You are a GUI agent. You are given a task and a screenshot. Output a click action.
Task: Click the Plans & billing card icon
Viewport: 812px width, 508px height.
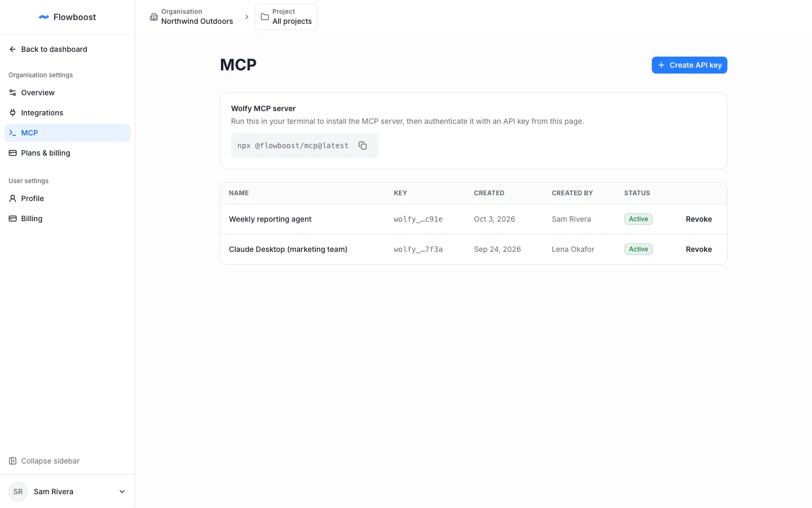coord(13,153)
